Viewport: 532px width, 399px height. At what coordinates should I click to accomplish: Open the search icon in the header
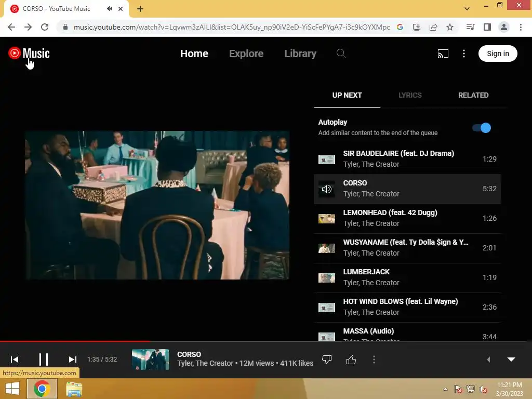[341, 54]
